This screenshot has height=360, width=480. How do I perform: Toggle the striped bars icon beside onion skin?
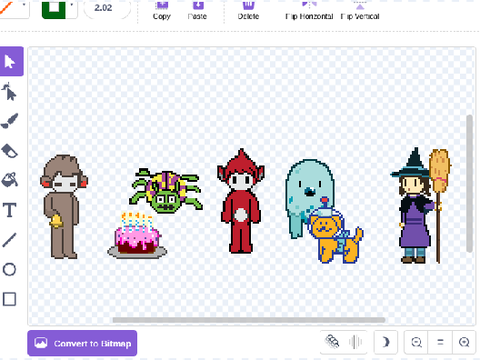(x=355, y=342)
